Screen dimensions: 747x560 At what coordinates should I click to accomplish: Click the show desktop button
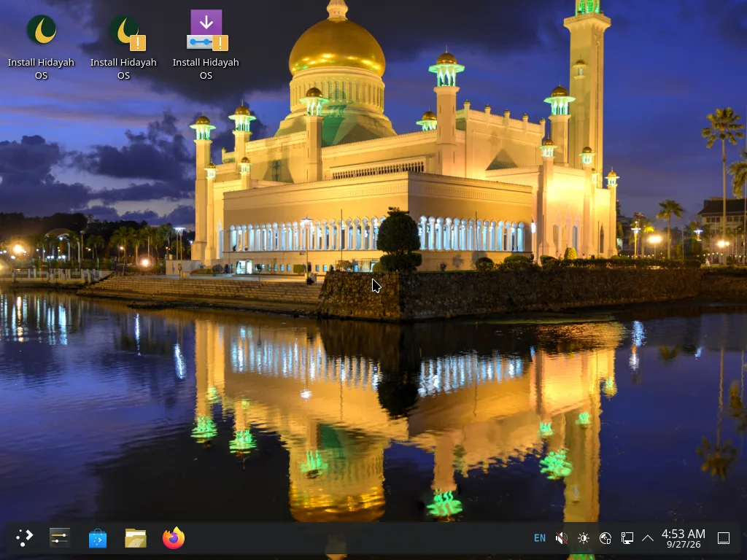(x=724, y=538)
